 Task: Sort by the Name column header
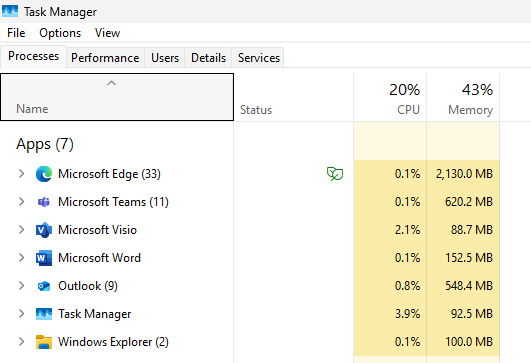(x=117, y=97)
